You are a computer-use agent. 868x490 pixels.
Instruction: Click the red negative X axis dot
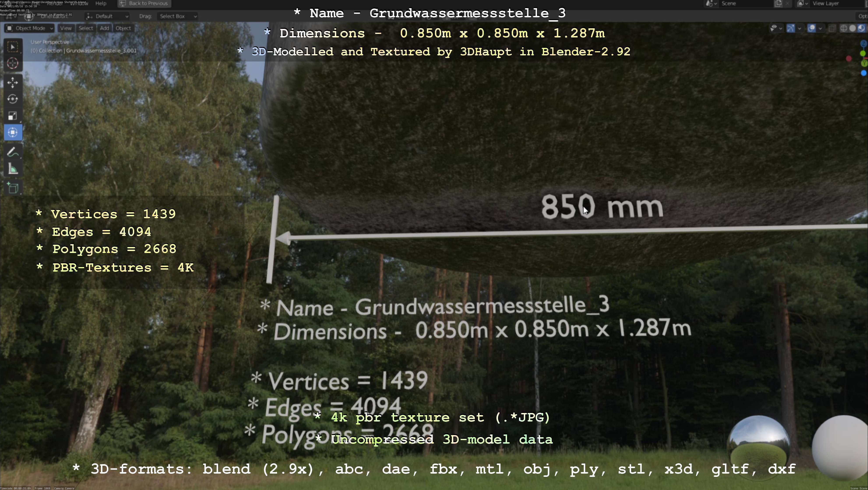849,59
